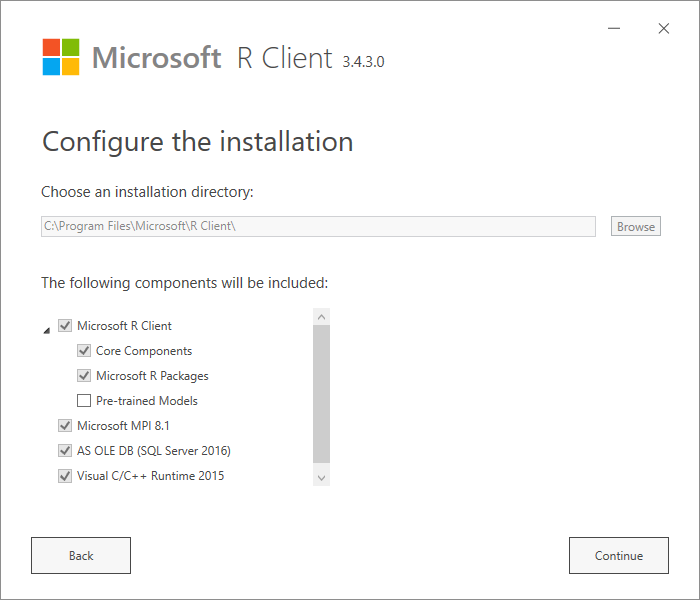This screenshot has height=600, width=700.
Task: Go Back to the previous step
Action: point(81,556)
